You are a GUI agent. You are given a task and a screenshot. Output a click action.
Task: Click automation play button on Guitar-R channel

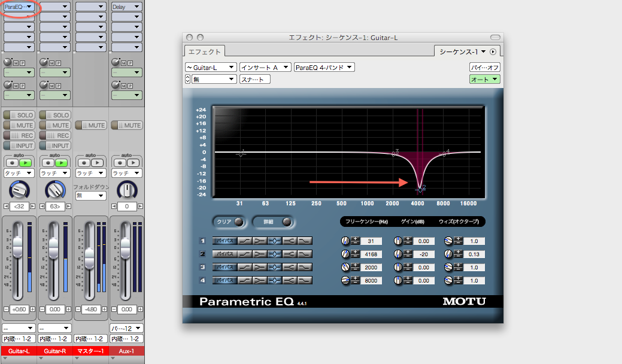(61, 163)
